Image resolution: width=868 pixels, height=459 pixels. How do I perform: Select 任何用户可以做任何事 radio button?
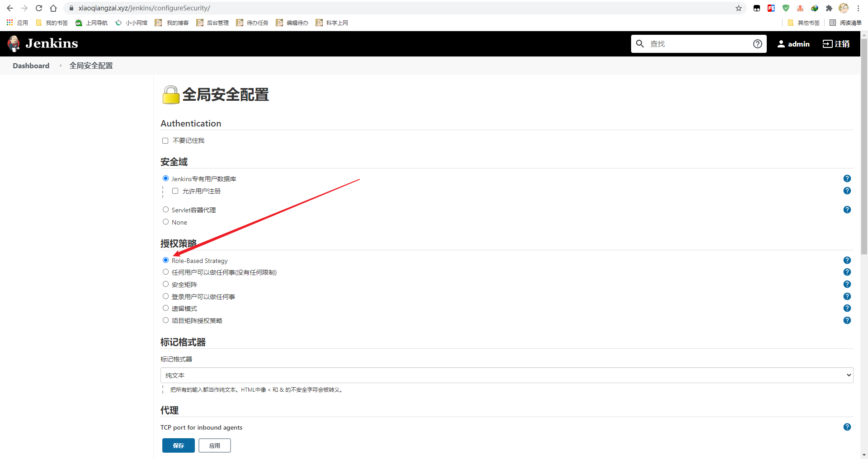(165, 272)
